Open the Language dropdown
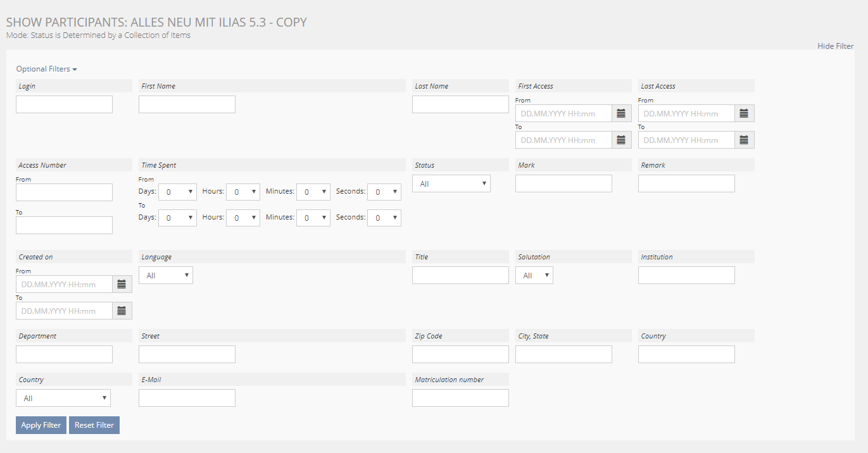This screenshot has height=453, width=868. (x=165, y=275)
